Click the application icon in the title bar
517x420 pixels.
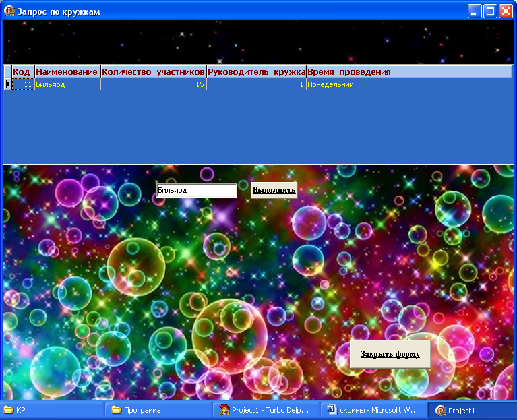click(x=9, y=11)
